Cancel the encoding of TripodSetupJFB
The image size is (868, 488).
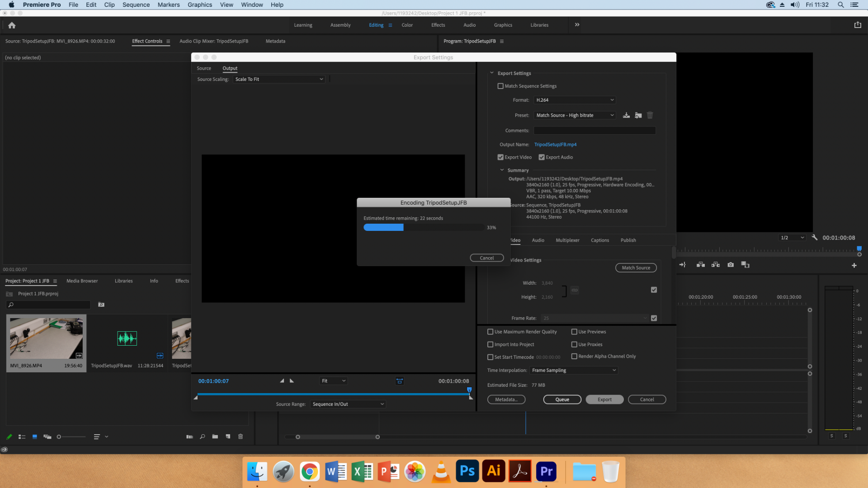[486, 258]
